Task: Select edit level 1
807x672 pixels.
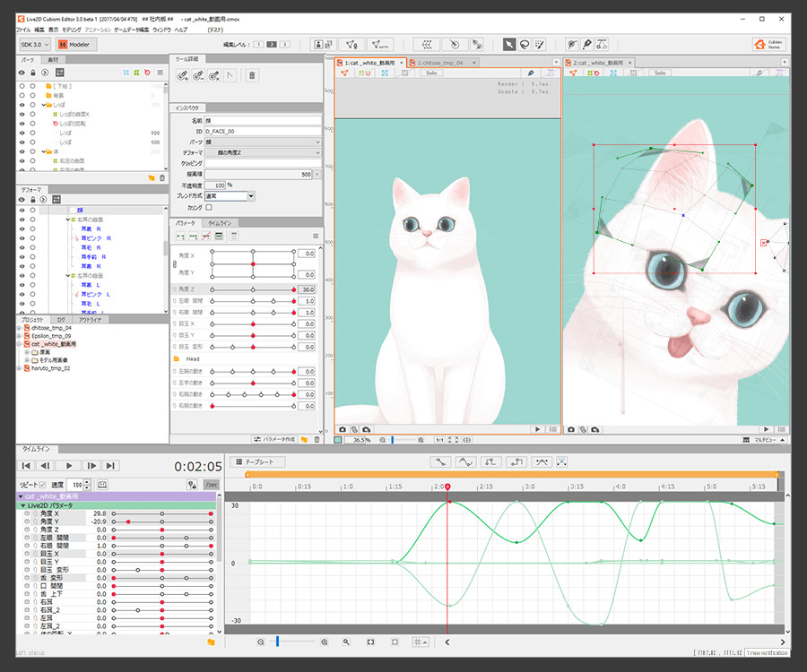Action: (258, 45)
